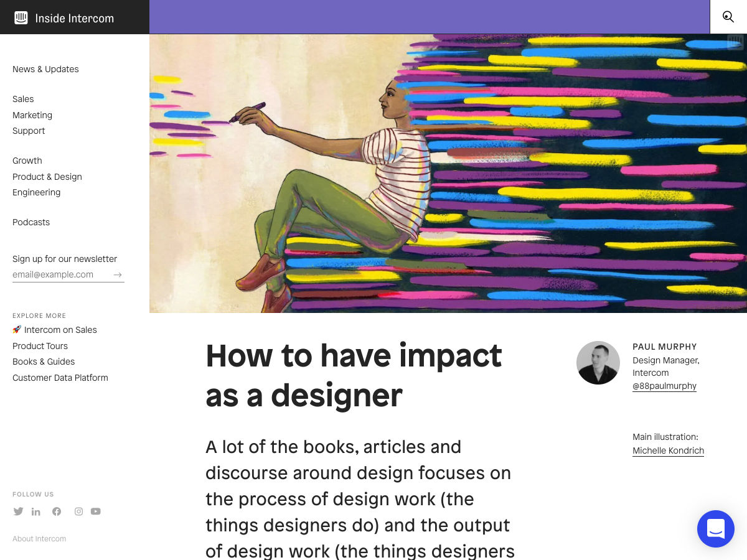Screen dimensions: 747x560
Task: Open the About Intercom link
Action: (x=39, y=539)
